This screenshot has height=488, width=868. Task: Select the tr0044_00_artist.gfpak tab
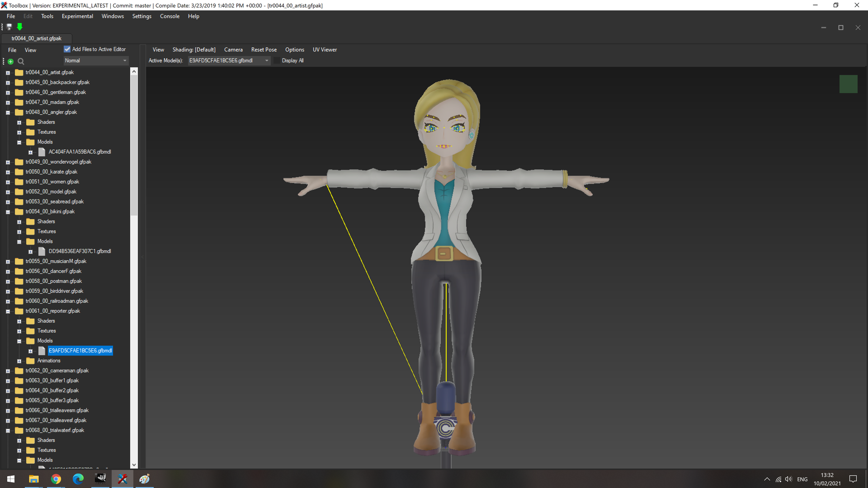(37, 38)
